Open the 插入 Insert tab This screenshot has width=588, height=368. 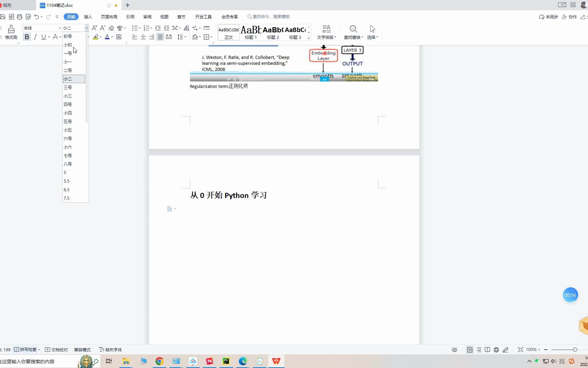pos(88,17)
